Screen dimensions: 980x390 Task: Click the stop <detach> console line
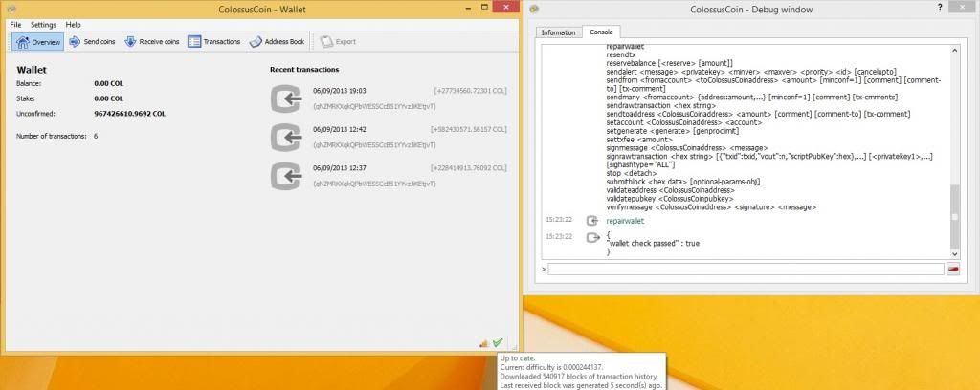tap(632, 173)
